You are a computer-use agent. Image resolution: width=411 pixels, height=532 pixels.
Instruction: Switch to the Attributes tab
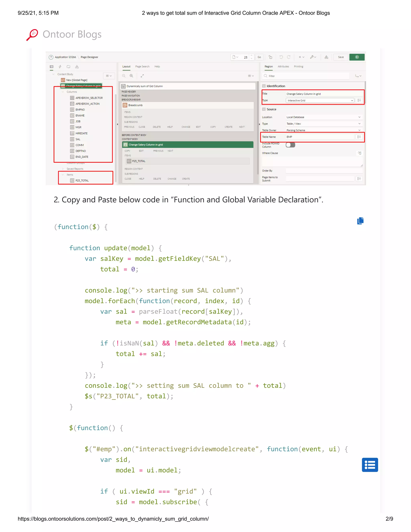[x=283, y=66]
